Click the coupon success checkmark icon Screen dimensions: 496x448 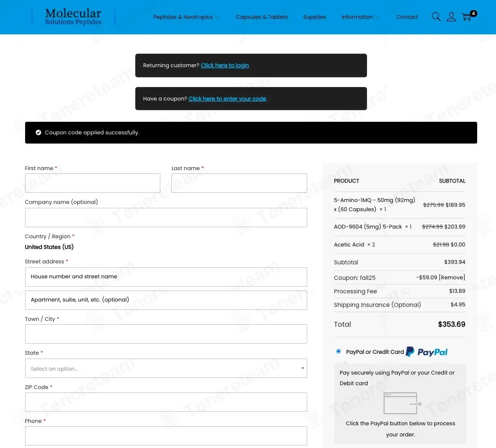[x=38, y=132]
